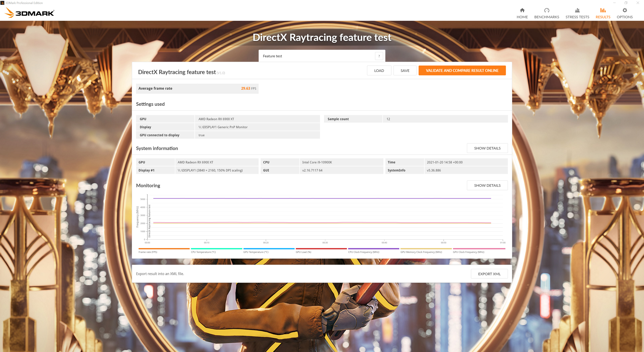Click the question mark help icon

[379, 56]
